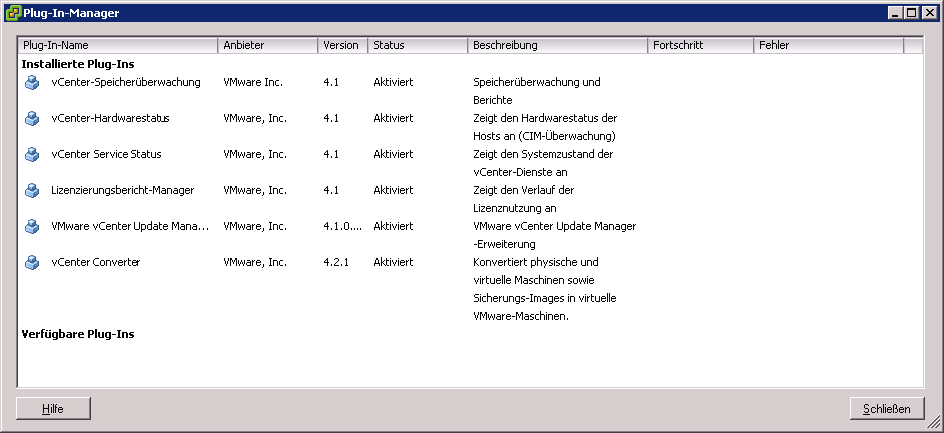This screenshot has width=944, height=433.
Task: Click the Plug-In-Manager title bar icon
Action: point(11,12)
